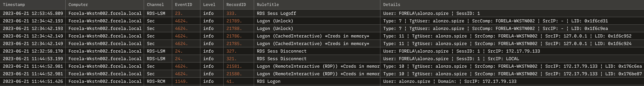Image resolution: width=644 pixels, height=86 pixels.
Task: Select the RuleTitle column header
Action: (317, 5)
